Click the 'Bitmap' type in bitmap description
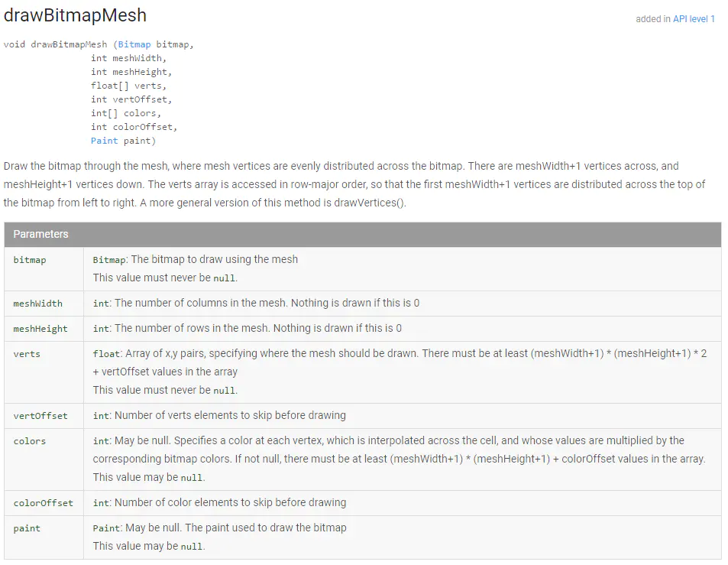The image size is (728, 565). pos(109,260)
